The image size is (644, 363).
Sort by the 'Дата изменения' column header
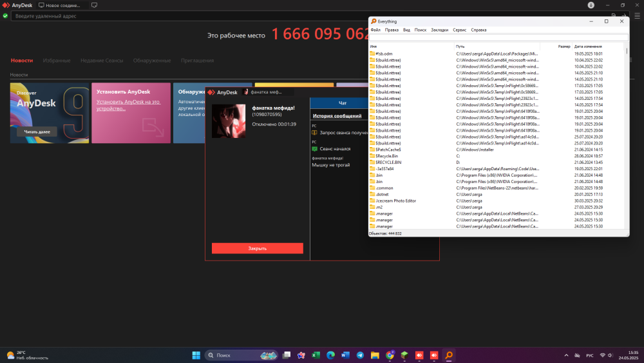pos(598,46)
